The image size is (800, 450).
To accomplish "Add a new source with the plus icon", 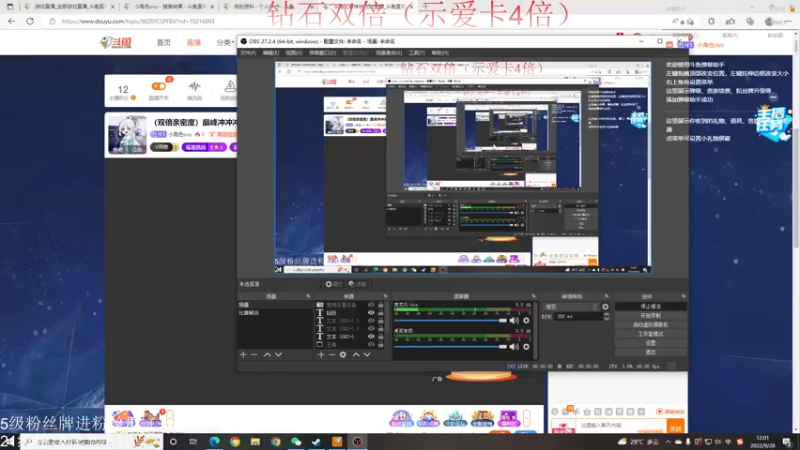I will (x=321, y=355).
